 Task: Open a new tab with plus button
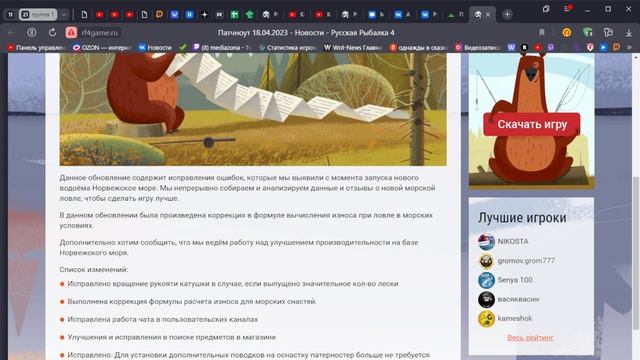point(507,15)
